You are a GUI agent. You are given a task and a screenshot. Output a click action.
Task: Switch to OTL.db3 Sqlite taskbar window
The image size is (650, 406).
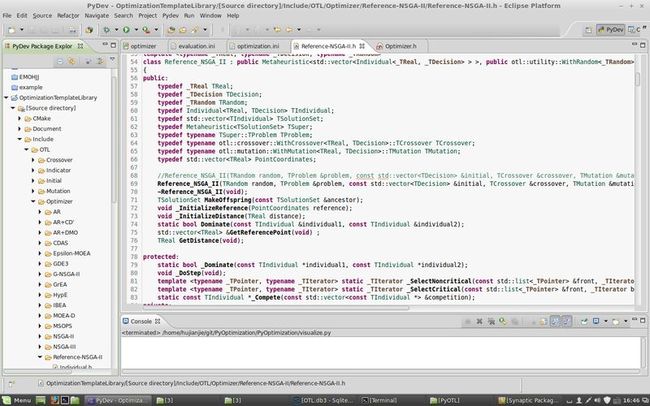click(323, 400)
